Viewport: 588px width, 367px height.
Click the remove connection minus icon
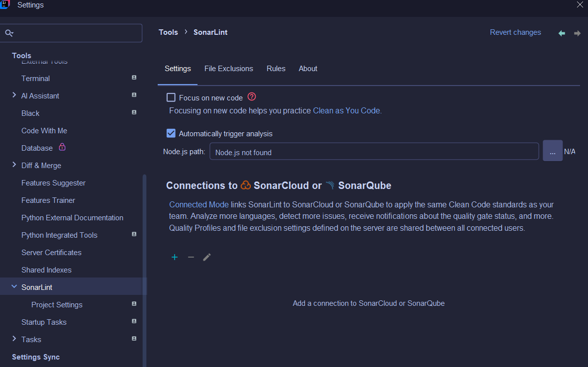click(191, 257)
